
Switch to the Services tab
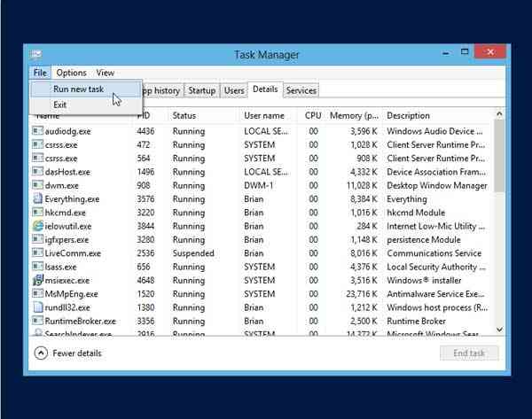[x=301, y=90]
